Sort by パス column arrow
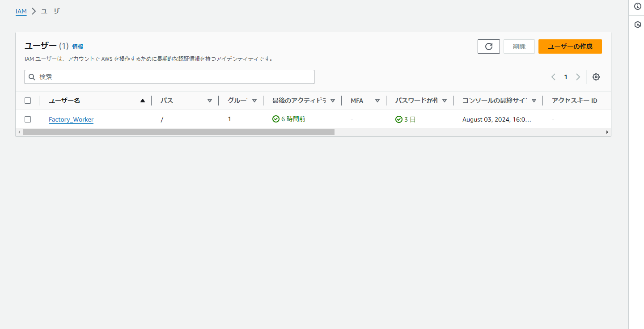644x329 pixels. click(x=210, y=101)
